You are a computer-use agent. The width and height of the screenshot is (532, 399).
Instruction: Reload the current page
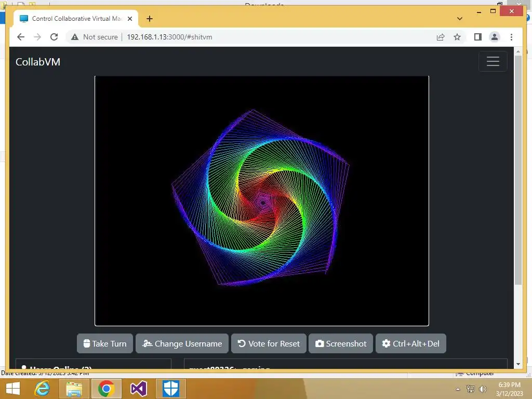tap(54, 37)
